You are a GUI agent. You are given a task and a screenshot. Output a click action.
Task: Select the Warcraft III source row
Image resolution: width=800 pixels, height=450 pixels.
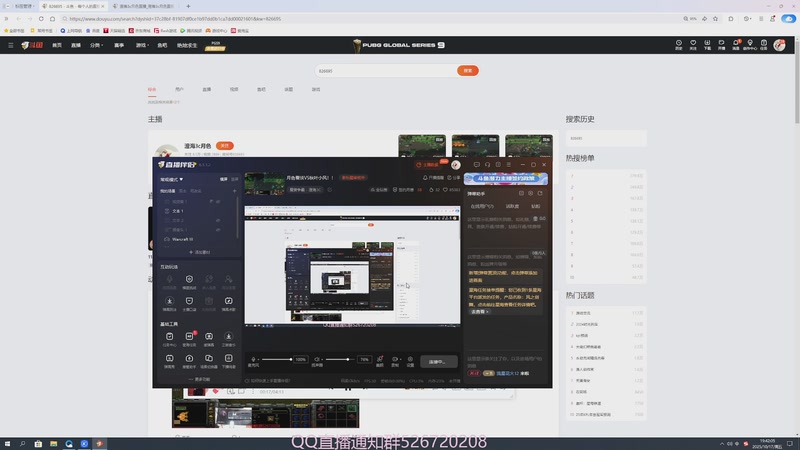click(198, 239)
